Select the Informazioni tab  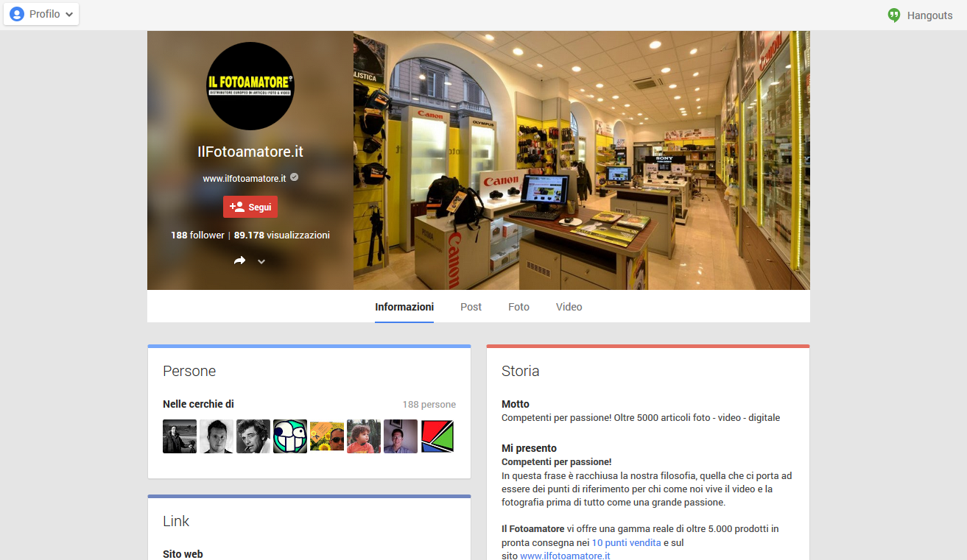(404, 307)
